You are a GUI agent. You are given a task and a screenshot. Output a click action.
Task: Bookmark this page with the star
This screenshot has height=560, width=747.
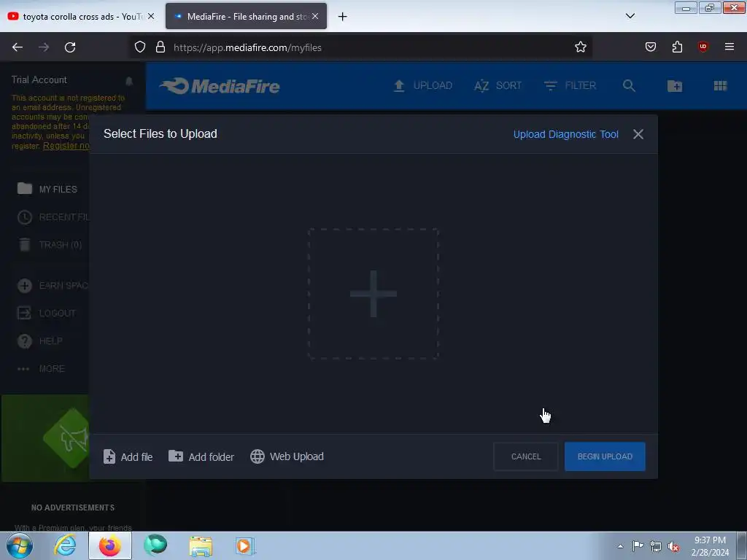click(x=580, y=47)
